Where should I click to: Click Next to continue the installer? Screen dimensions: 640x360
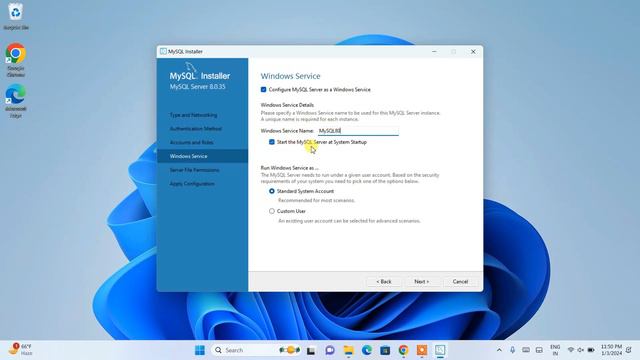pyautogui.click(x=422, y=282)
